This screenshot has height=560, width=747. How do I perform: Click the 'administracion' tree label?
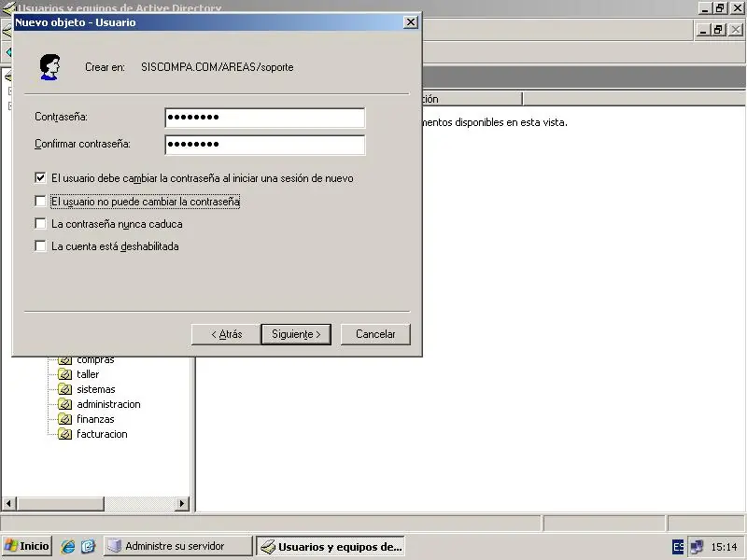(x=108, y=404)
